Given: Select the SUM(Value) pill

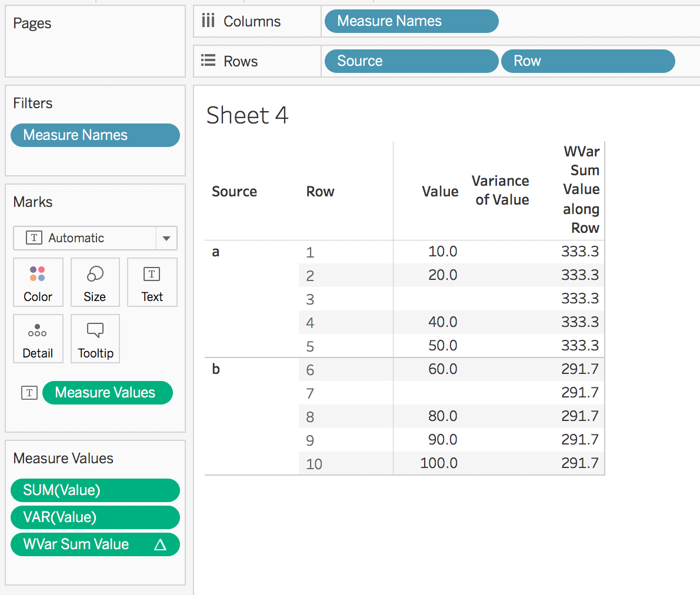Looking at the screenshot, I should point(95,490).
